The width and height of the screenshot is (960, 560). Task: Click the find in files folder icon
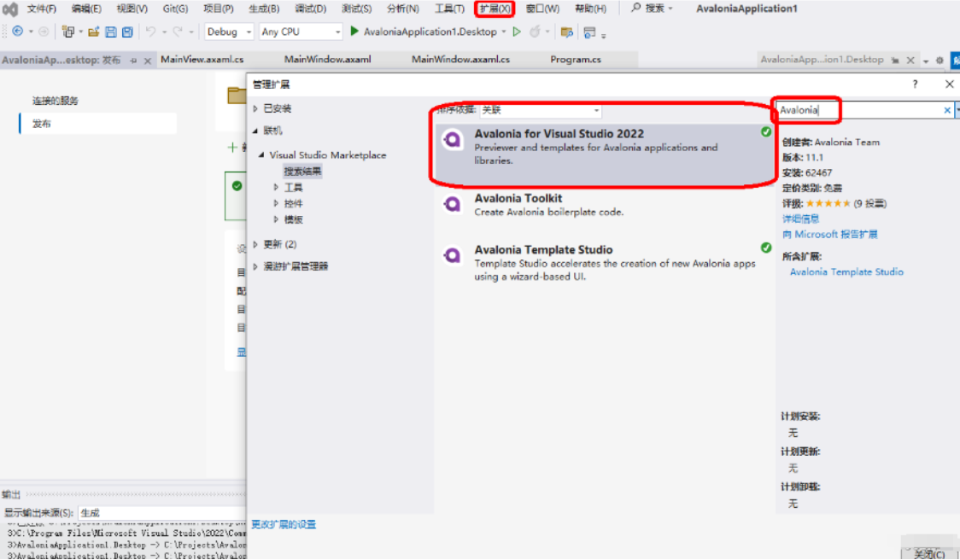(x=567, y=32)
